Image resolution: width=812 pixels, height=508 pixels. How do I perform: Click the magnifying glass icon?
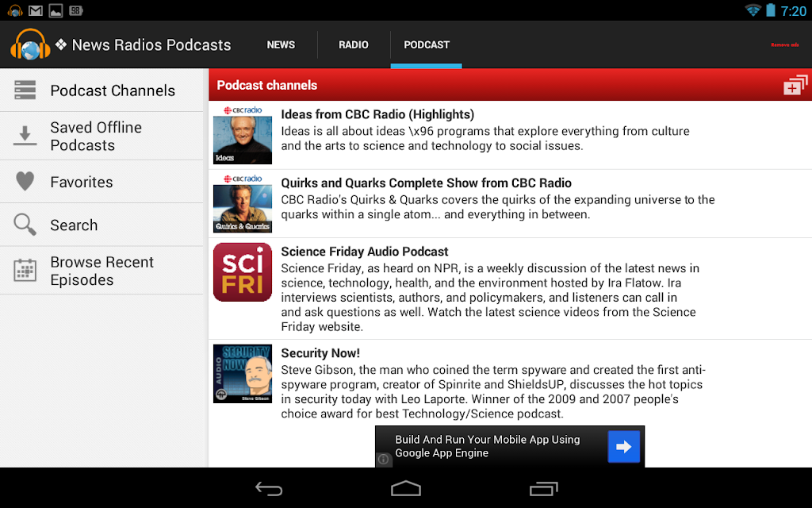pos(25,225)
